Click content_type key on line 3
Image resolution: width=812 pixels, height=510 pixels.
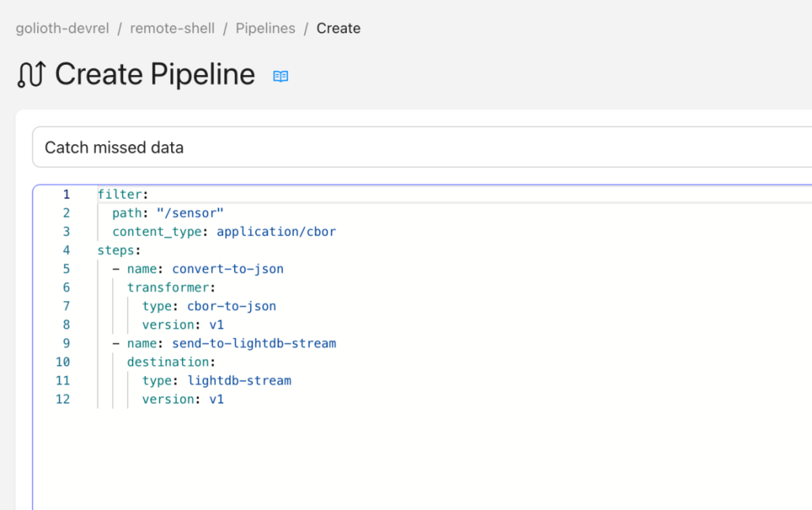tap(157, 232)
